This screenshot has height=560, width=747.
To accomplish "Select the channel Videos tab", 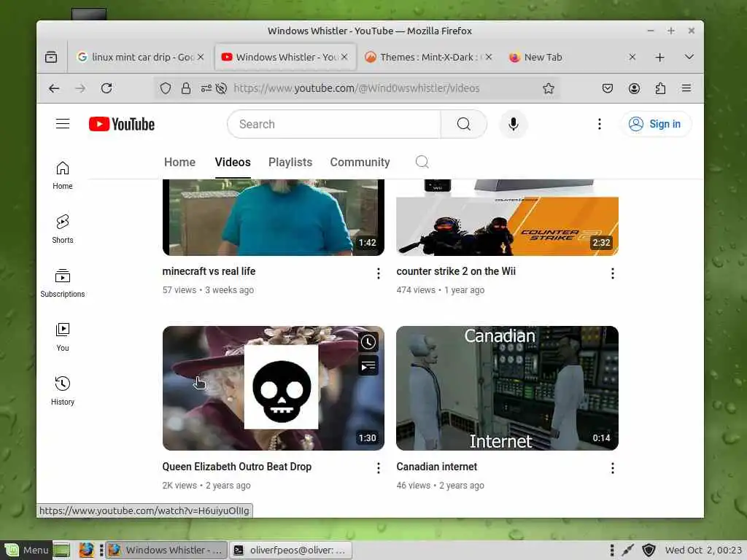I will [x=233, y=162].
